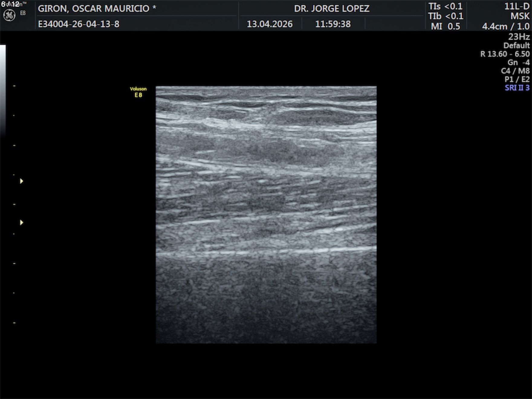532x399 pixels.
Task: Click the DR. JORGE LOPEZ field
Action: click(x=331, y=8)
